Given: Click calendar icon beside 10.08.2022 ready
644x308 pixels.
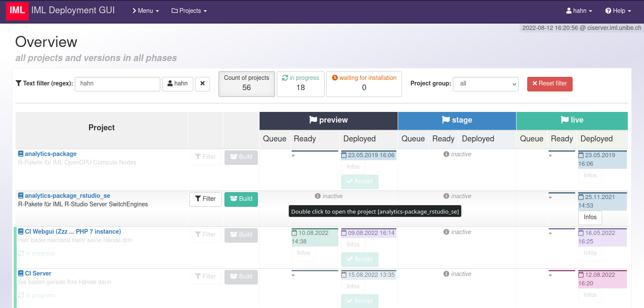Looking at the screenshot, I should tap(295, 233).
